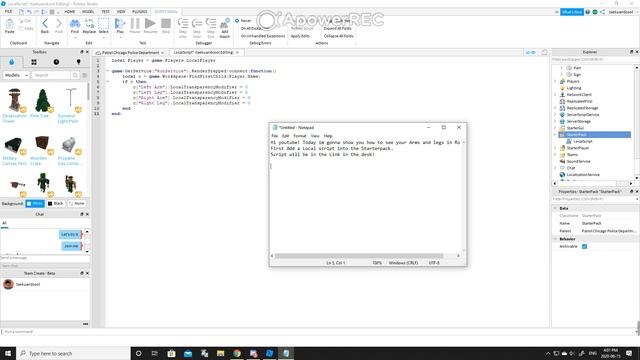Switch to the MODEL ribbon tab
This screenshot has height=360, width=640.
88,12
